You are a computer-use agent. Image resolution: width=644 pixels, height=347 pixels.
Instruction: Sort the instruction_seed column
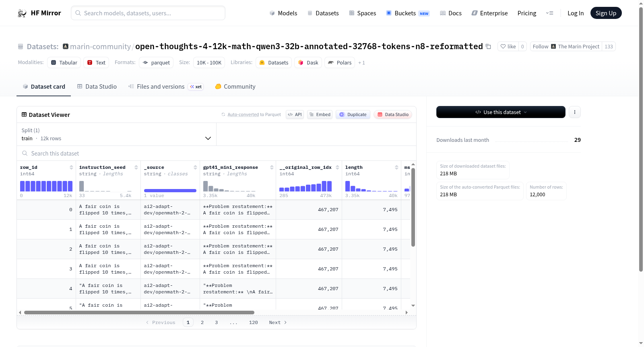coord(136,167)
